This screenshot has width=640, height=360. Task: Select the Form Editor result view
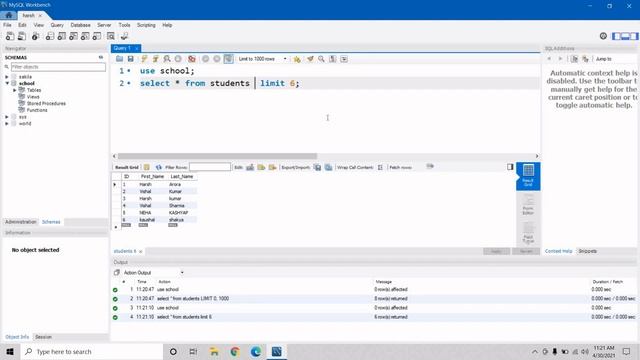(528, 204)
